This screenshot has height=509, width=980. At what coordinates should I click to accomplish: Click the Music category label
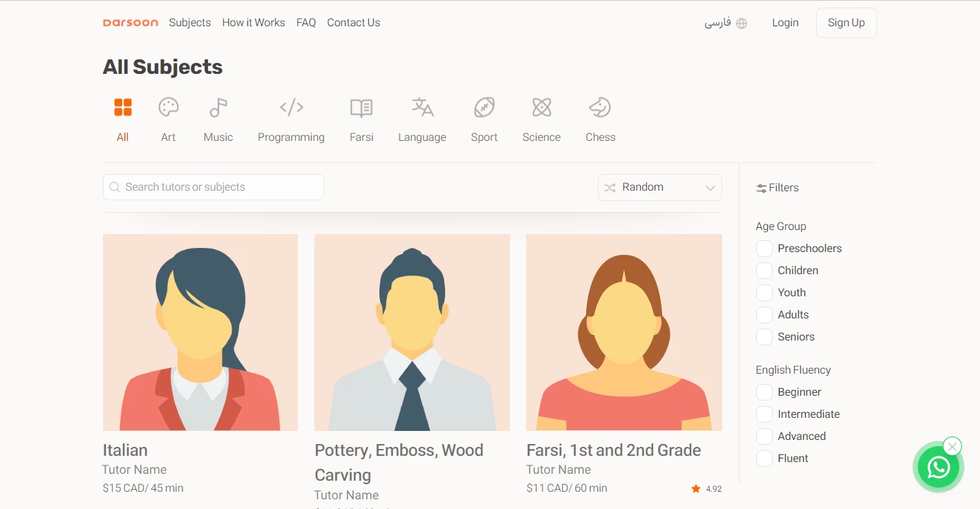click(218, 137)
